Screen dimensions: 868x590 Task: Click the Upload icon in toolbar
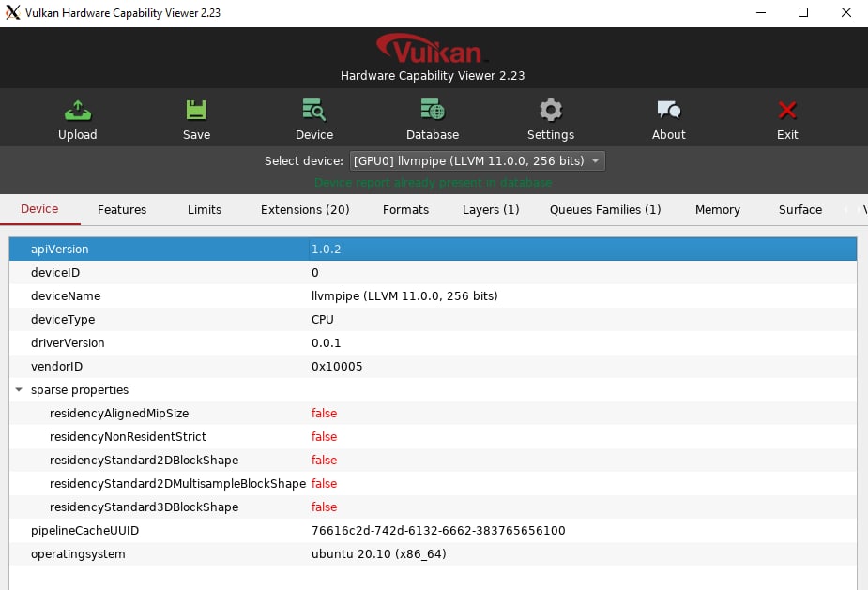click(x=78, y=110)
